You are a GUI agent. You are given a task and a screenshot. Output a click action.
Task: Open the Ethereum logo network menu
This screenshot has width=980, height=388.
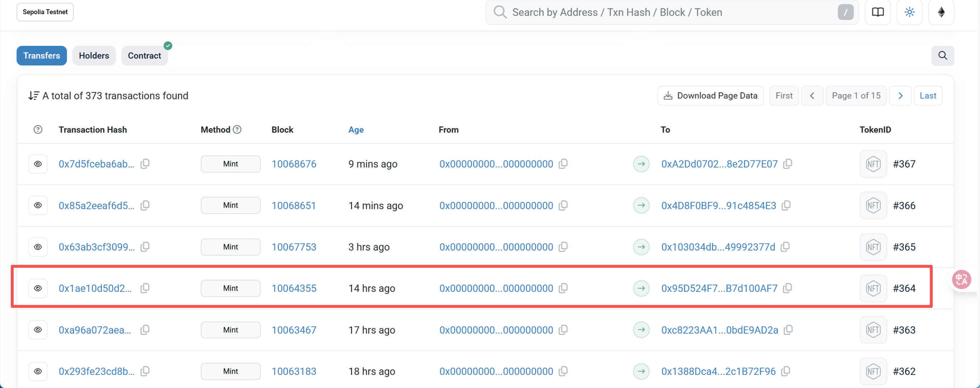(941, 12)
